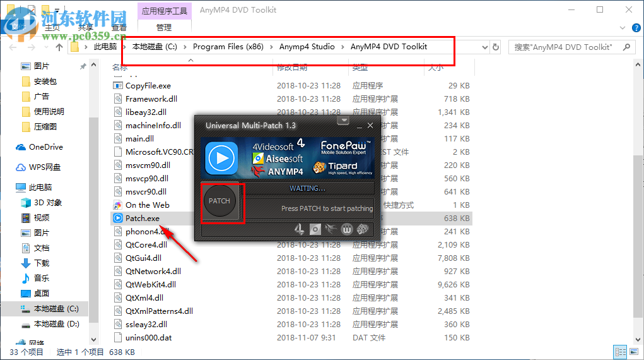Select 本地磁盘 (D:) in sidebar
The image size is (644, 360).
(x=56, y=324)
